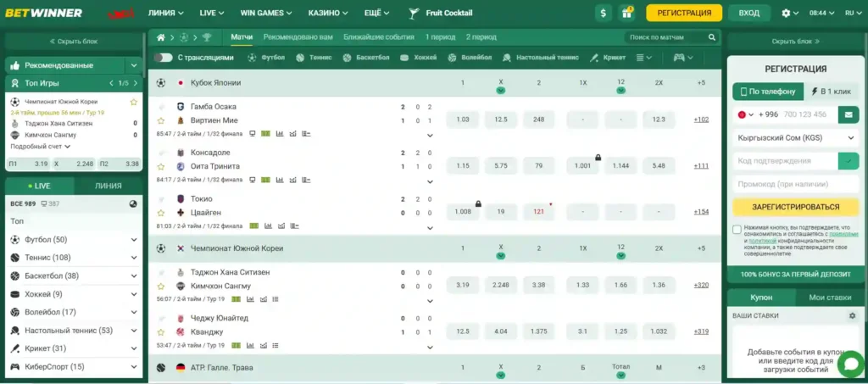Expand the LIVE header menu
The image size is (868, 384).
coord(211,13)
